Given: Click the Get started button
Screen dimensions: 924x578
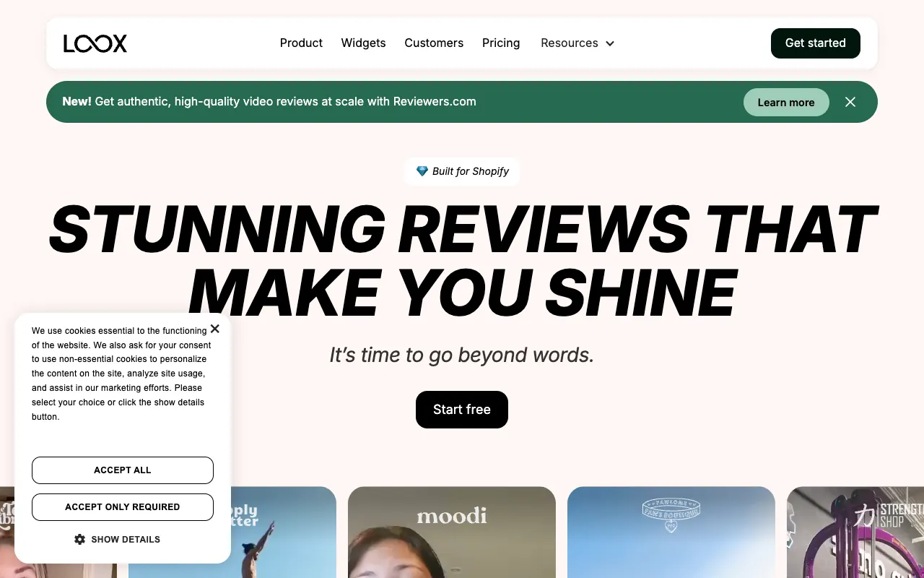Looking at the screenshot, I should tap(816, 43).
